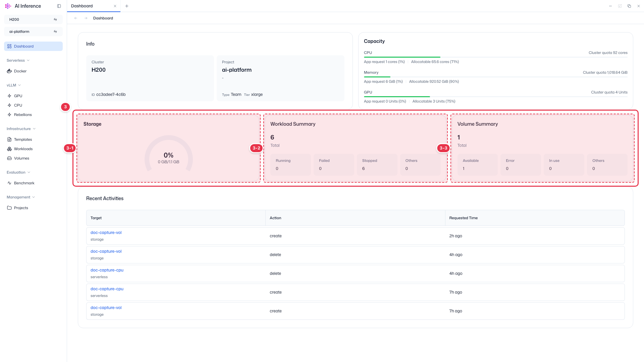Click the AI Inference logo icon
The height and width of the screenshot is (362, 644).
point(8,6)
